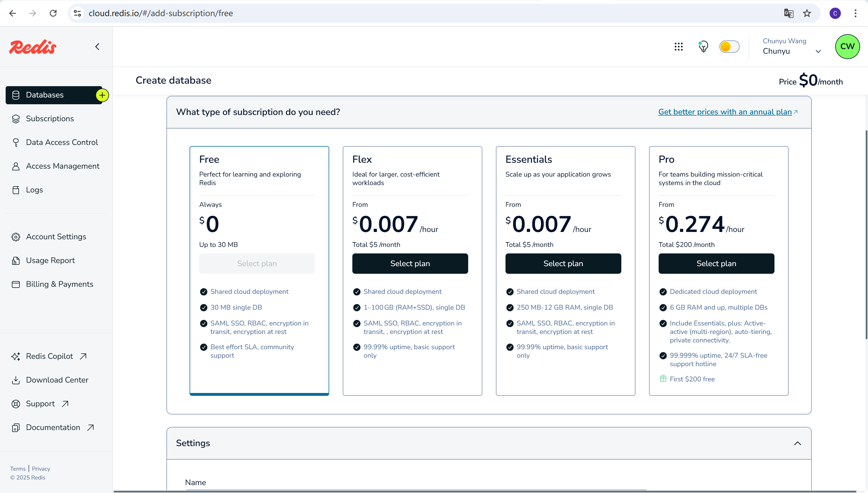Click checkmark beside 1–100 GB (RAM+SSD)
Image resolution: width=868 pixels, height=493 pixels.
pos(357,307)
